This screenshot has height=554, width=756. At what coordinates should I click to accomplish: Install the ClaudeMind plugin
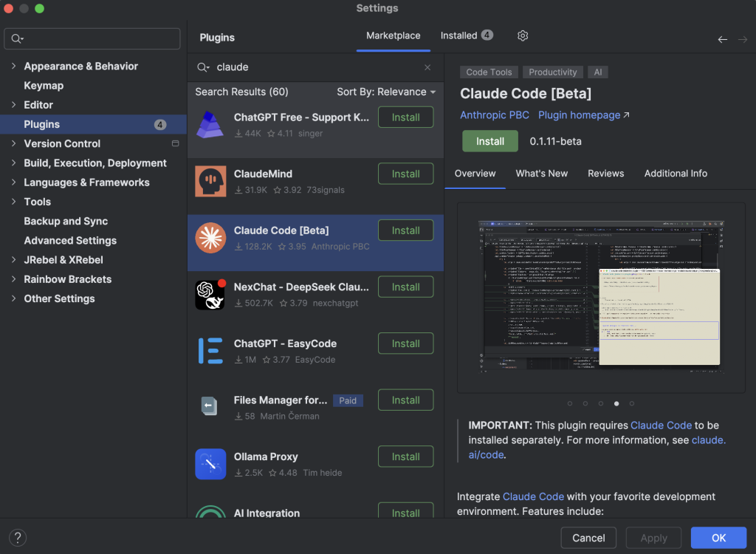pos(405,174)
